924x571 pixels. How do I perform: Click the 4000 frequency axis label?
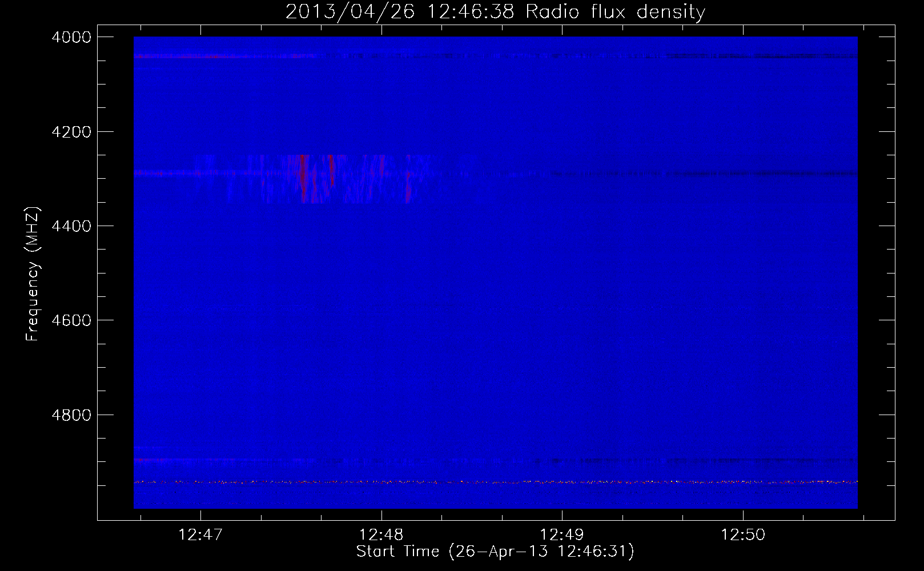pos(71,37)
